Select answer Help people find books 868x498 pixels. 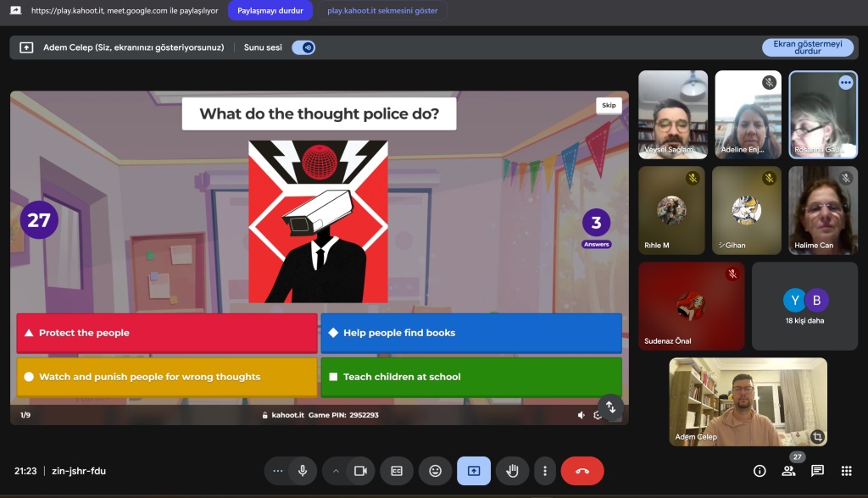(471, 333)
